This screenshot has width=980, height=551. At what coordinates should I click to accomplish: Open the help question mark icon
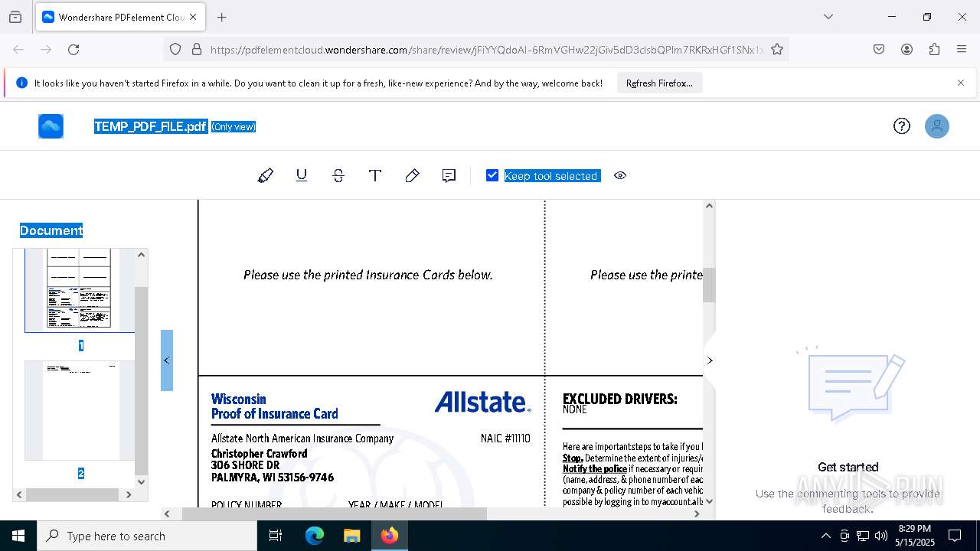point(902,126)
